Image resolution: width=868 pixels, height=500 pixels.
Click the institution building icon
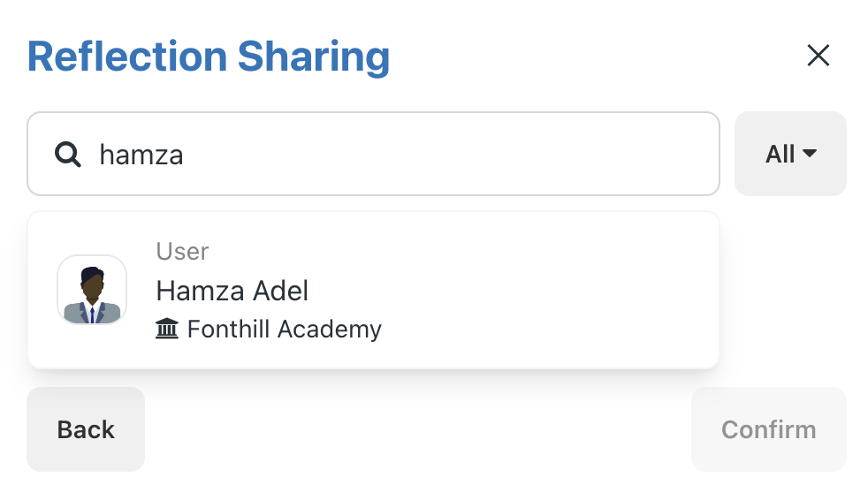tap(167, 329)
